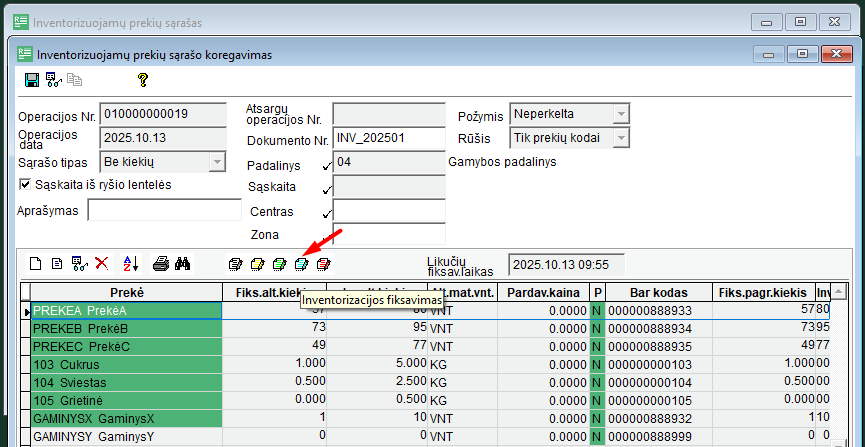Uncheck Sąskaita iš ryšio lentelės checkbox
The width and height of the screenshot is (865, 447).
click(26, 184)
